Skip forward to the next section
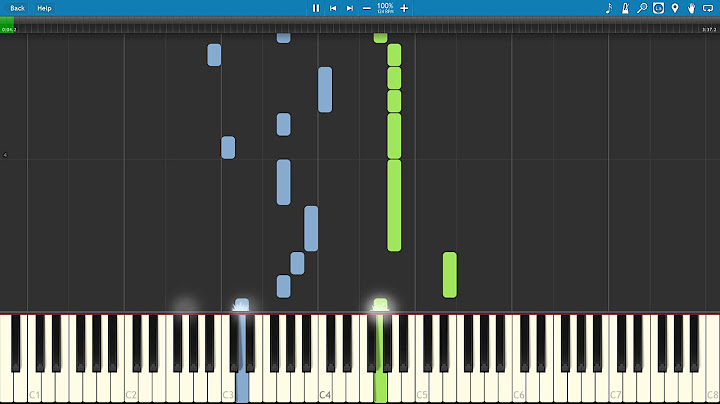 click(350, 8)
